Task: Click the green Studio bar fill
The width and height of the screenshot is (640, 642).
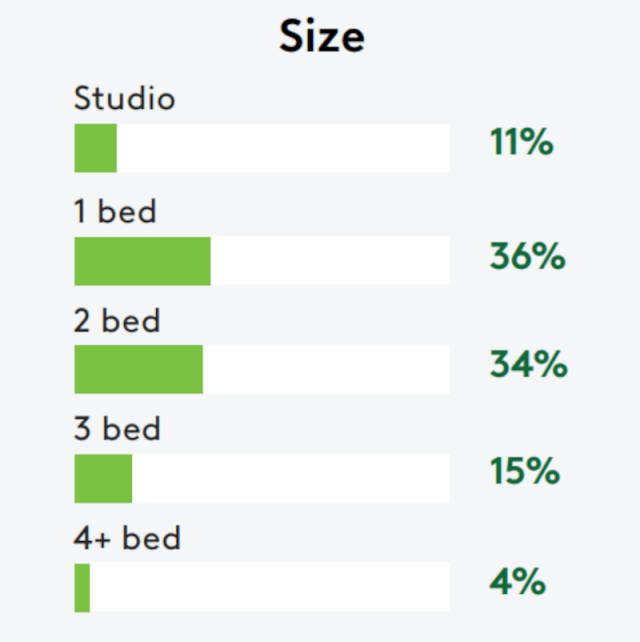Action: [x=95, y=148]
